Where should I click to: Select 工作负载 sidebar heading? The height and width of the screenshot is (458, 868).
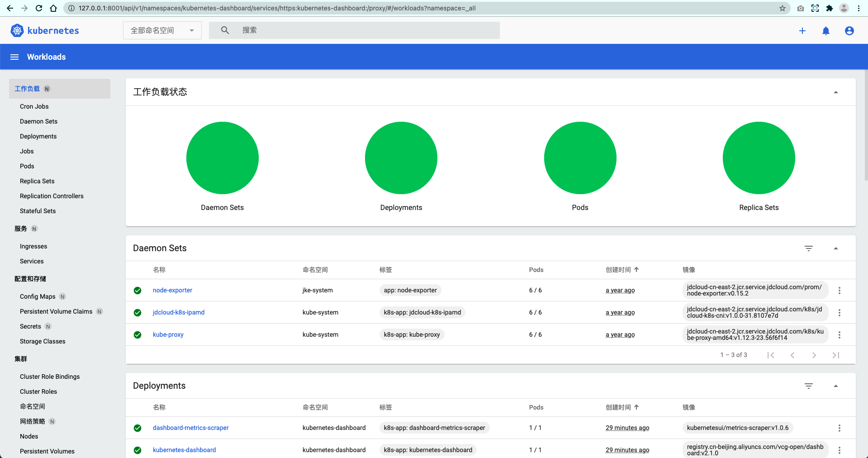pos(27,89)
